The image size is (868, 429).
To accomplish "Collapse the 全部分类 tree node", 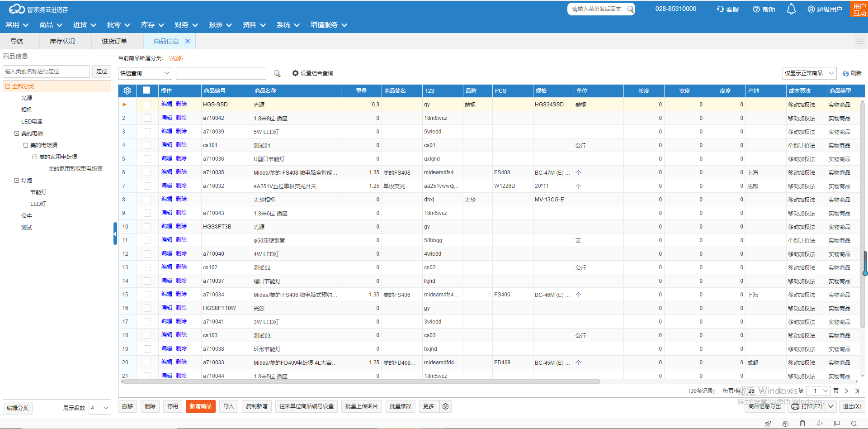I will pos(7,86).
